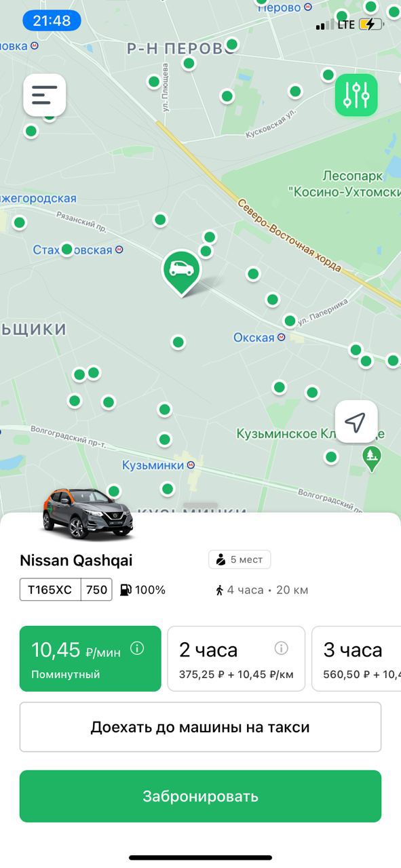Click Доехать до машины на такси
The image size is (401, 868).
200,728
